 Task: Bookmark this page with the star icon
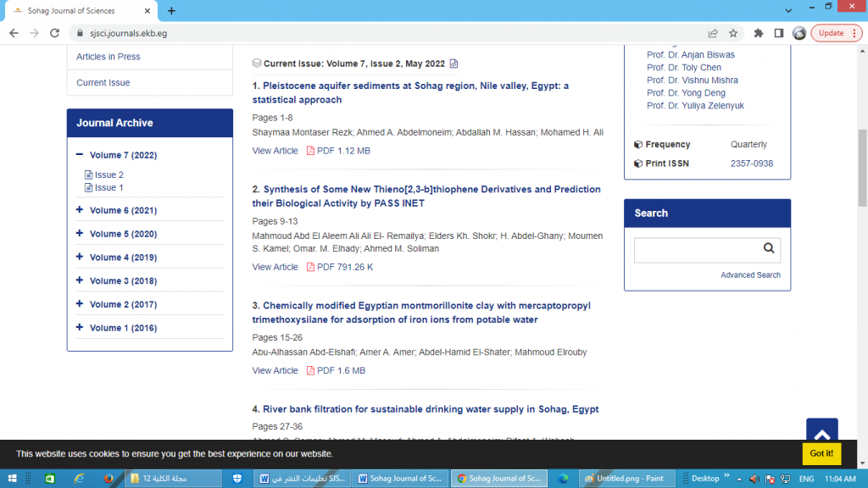click(x=733, y=33)
